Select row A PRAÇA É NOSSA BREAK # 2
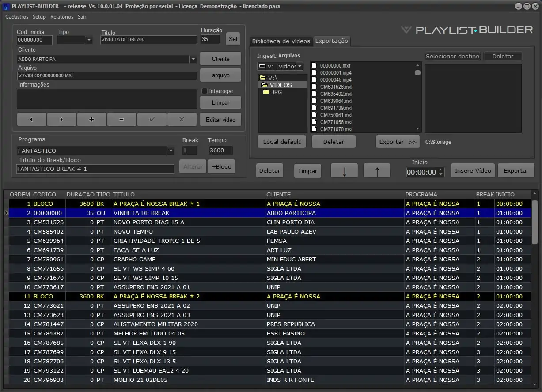 click(x=270, y=297)
